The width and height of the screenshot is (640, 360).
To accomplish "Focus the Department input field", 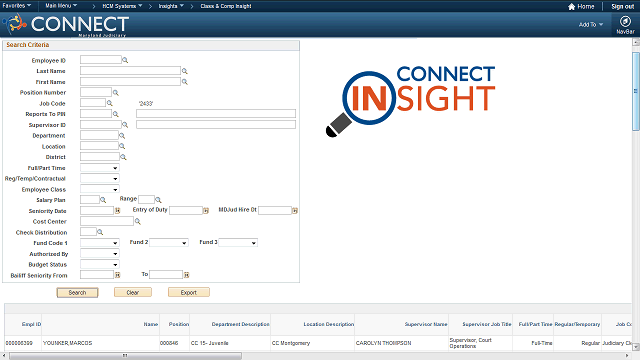I will pyautogui.click(x=99, y=136).
